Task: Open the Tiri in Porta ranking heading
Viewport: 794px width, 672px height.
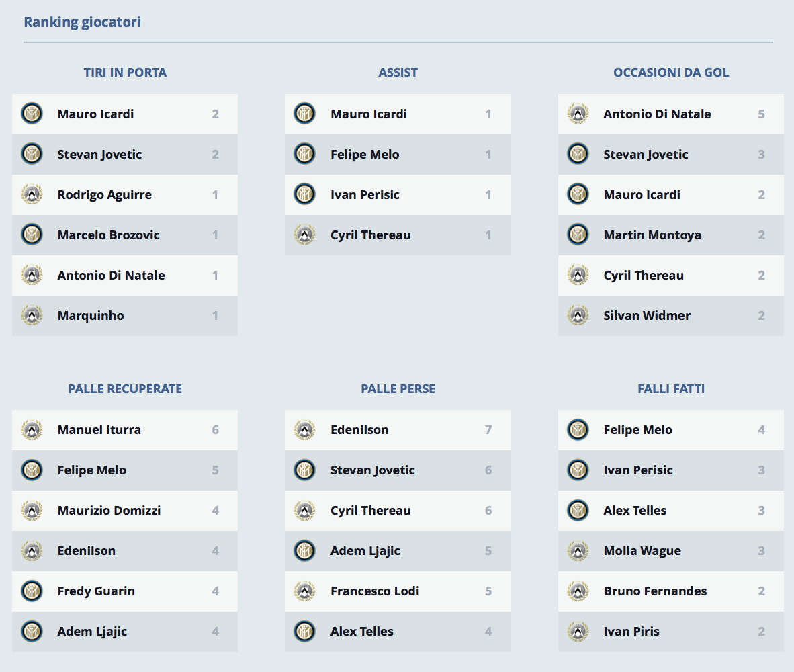Action: pos(125,73)
